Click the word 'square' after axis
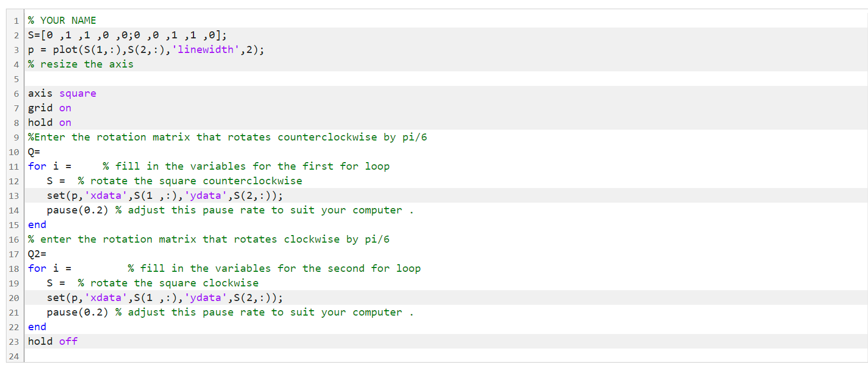This screenshot has height=368, width=868. [x=78, y=93]
